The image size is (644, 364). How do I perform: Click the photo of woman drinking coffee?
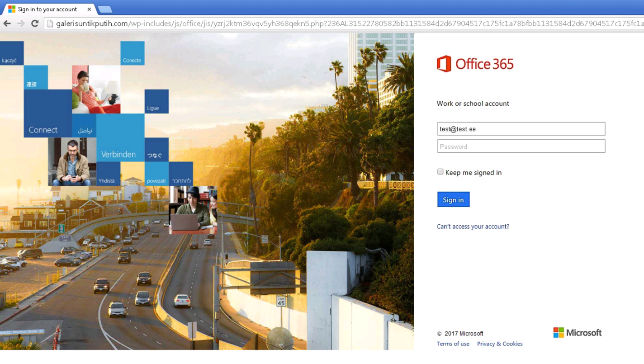96,89
